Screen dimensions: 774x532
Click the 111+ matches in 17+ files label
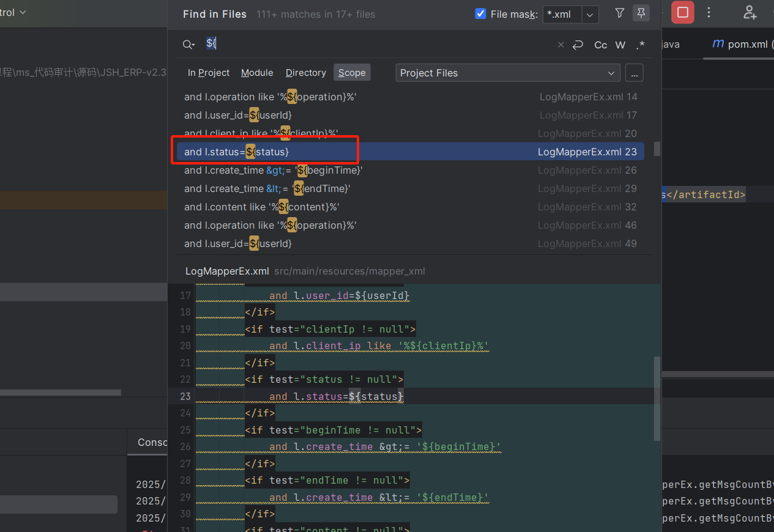coord(316,14)
